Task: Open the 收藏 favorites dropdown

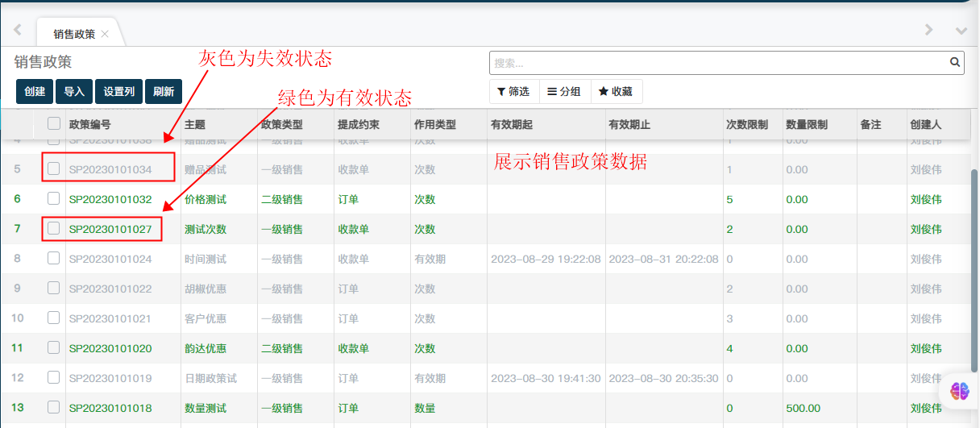Action: (616, 92)
